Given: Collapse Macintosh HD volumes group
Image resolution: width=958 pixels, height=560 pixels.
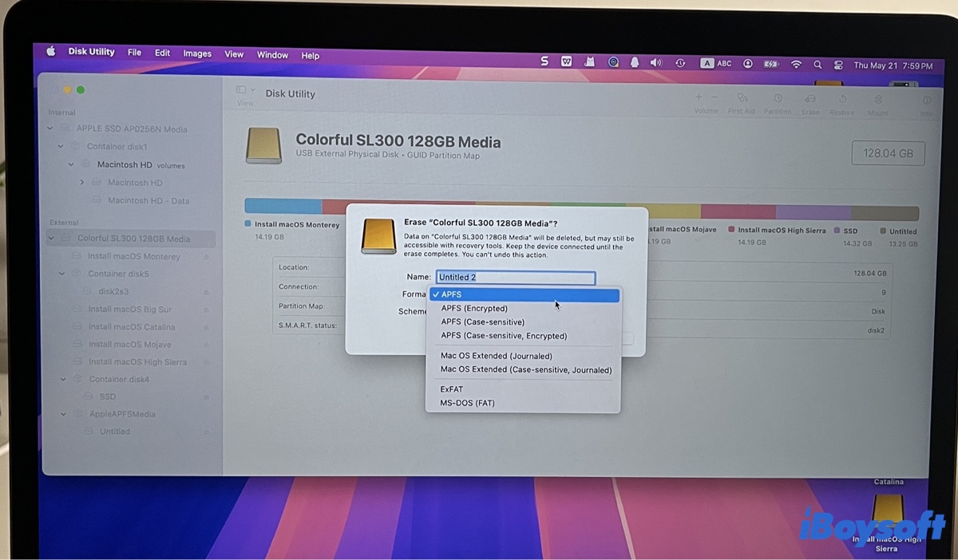Looking at the screenshot, I should (71, 165).
